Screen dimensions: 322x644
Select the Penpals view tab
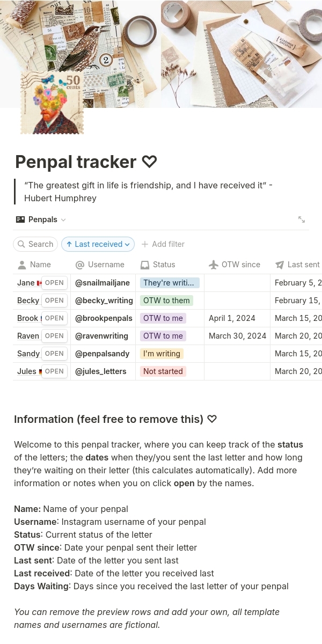[x=43, y=219]
